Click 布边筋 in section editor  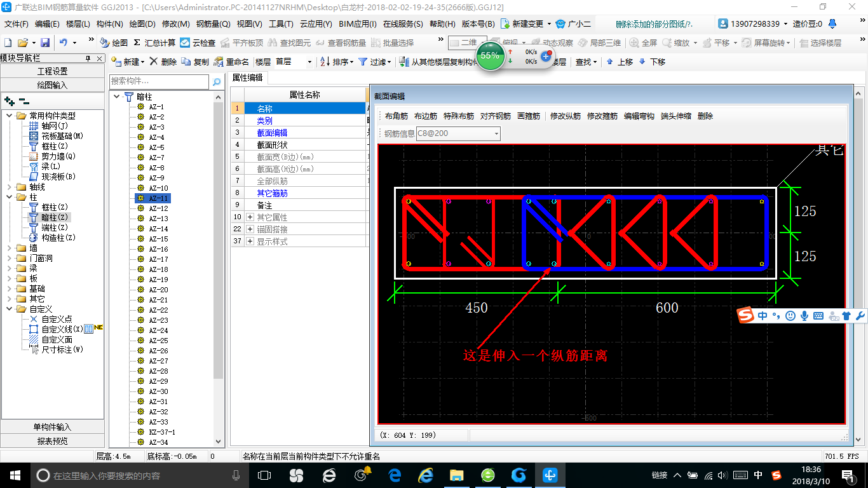pos(426,116)
